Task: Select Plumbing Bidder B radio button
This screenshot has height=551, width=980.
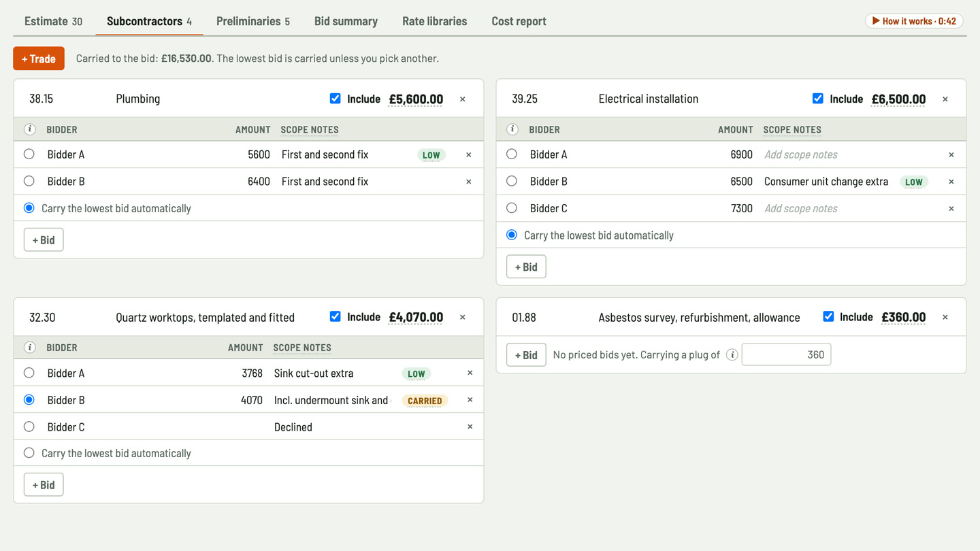Action: (29, 181)
